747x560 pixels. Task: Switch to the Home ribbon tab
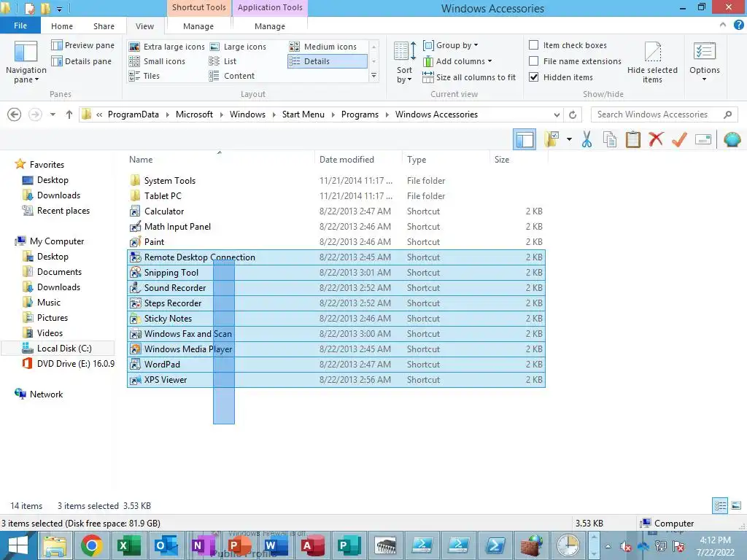coord(62,26)
